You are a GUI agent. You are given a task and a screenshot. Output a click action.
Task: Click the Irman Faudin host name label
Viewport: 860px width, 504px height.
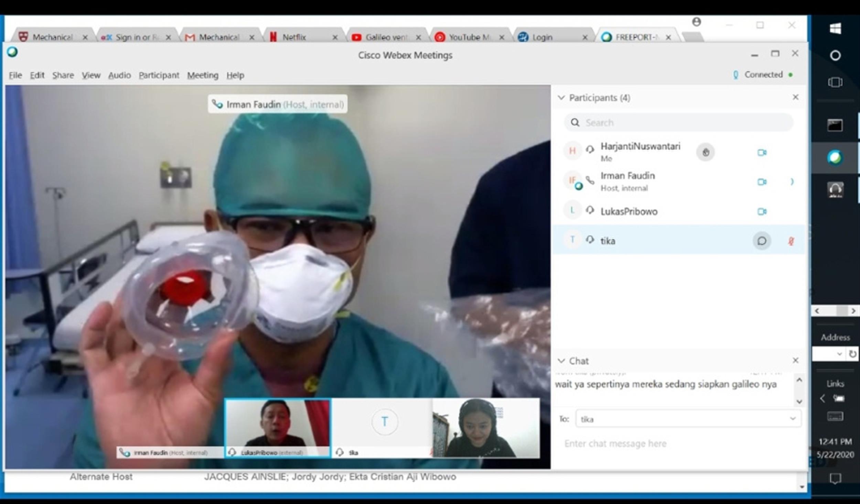(x=278, y=104)
